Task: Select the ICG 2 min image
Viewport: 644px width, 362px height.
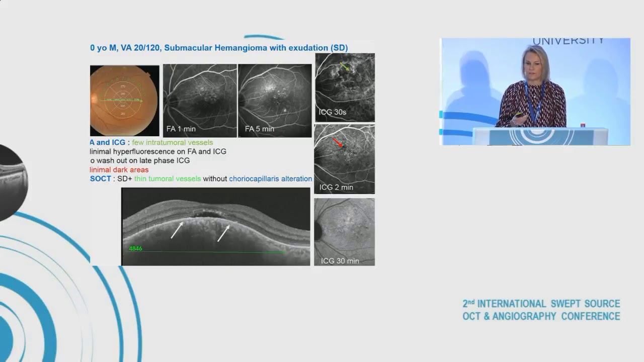Action: coord(345,159)
